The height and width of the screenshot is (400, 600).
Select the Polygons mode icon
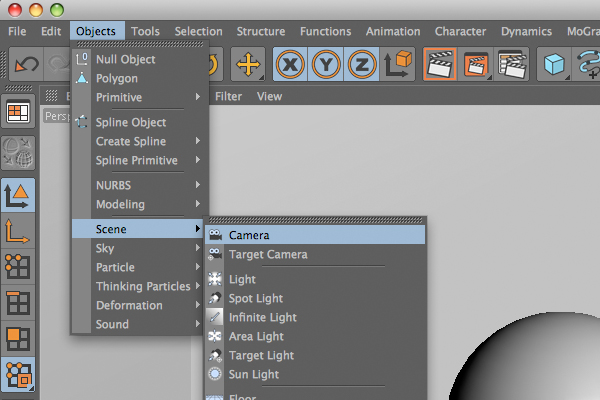point(18,338)
